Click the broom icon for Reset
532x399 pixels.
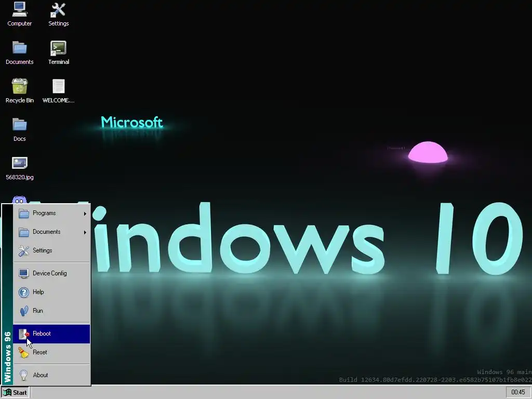(24, 353)
